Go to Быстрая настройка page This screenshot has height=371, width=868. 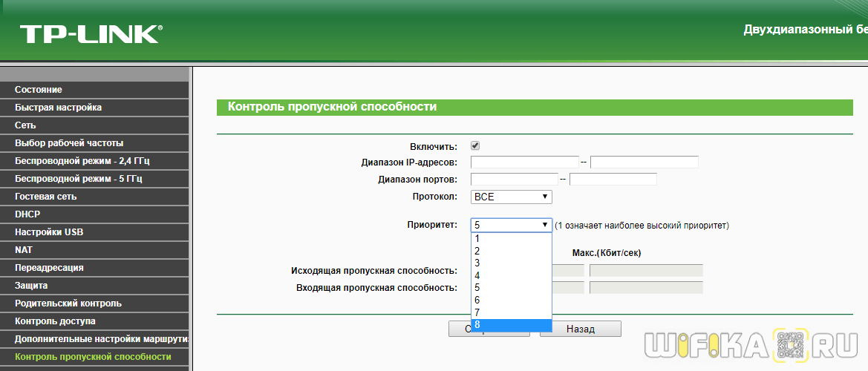(59, 108)
